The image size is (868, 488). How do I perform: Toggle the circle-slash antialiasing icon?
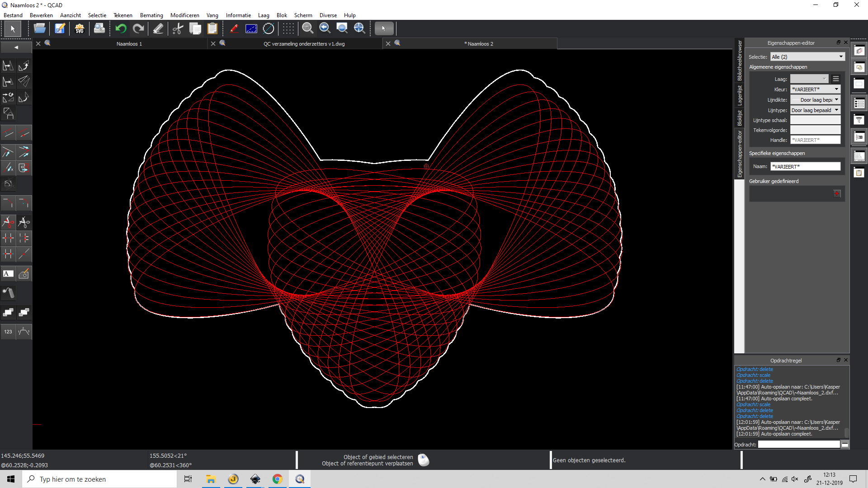(x=269, y=28)
